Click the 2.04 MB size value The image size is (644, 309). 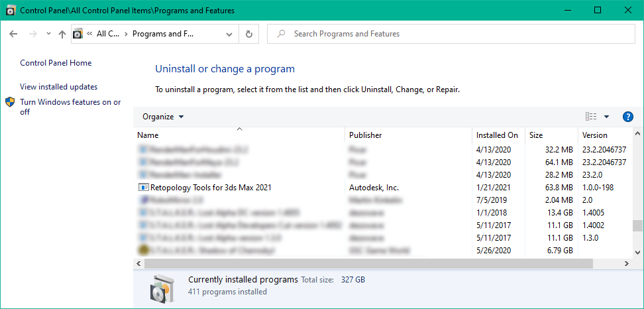click(558, 200)
